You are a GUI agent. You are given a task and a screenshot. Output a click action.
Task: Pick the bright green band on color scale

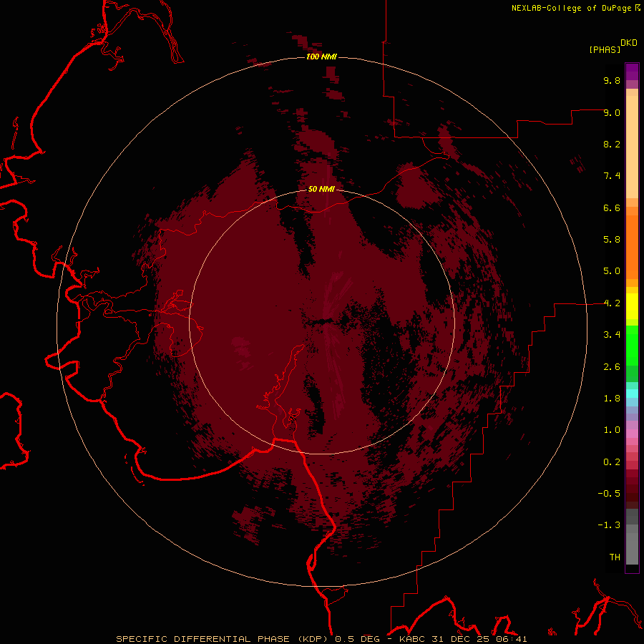[632, 346]
